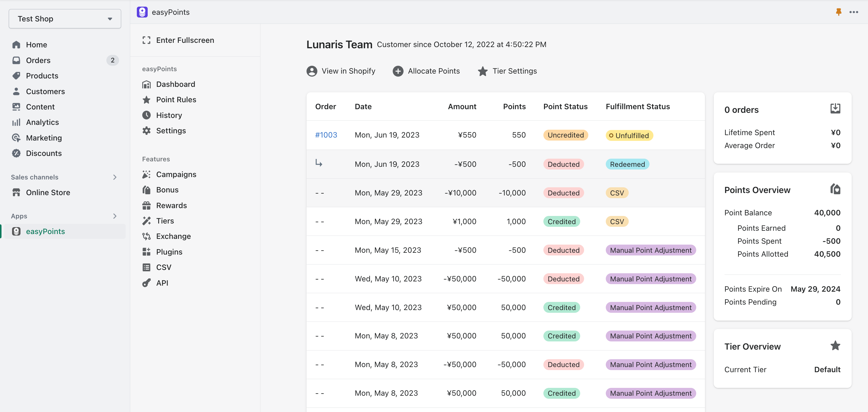Open the Bonus feature
Image resolution: width=868 pixels, height=412 pixels.
pos(167,189)
